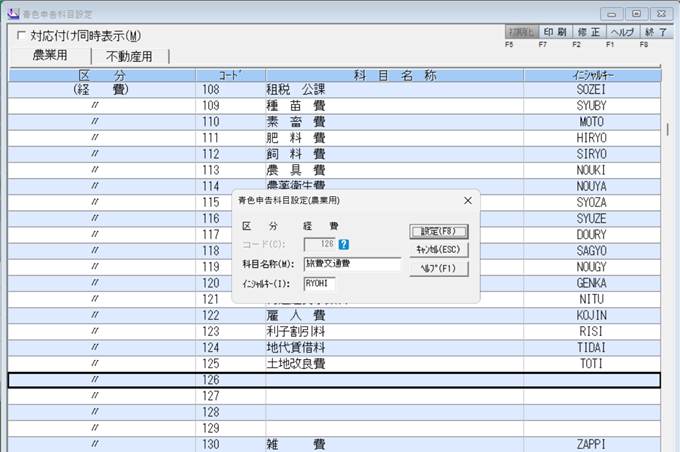Focus the イニシャルキー(I) input field

(x=319, y=284)
